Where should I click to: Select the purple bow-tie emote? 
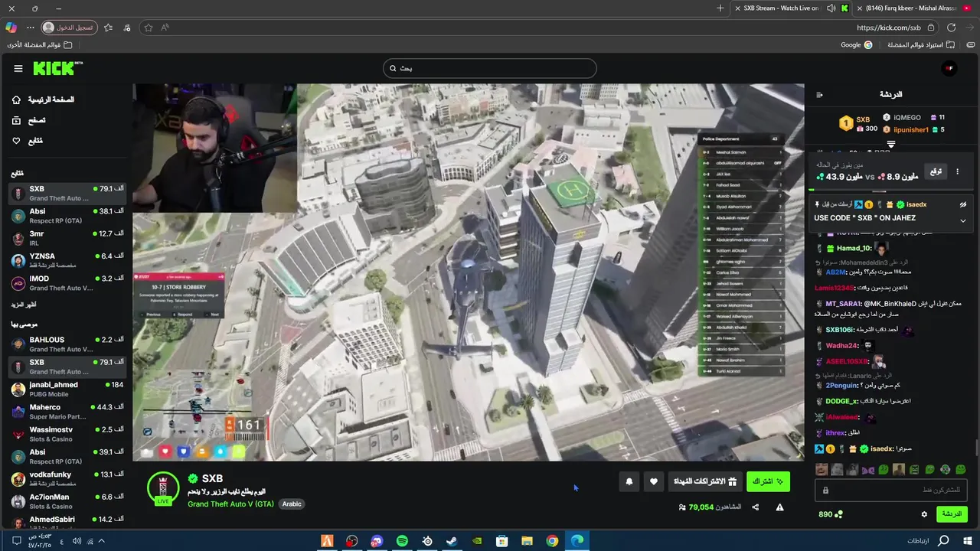[868, 469]
